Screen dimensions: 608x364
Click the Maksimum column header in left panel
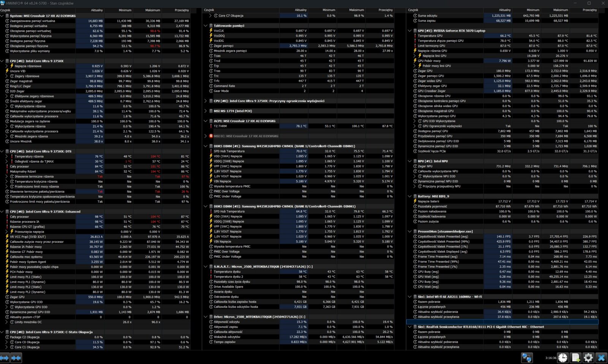(x=152, y=10)
